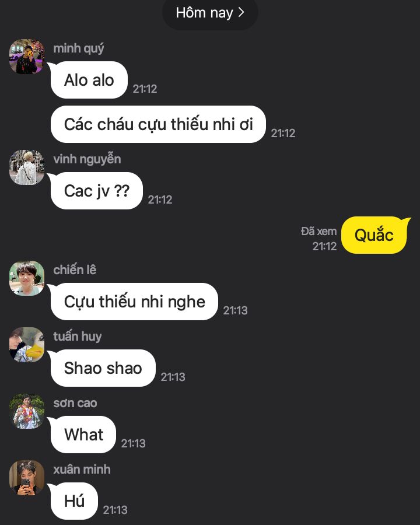Select the Shao shao message bubble
Screen dimensions: 420x525
(103, 368)
